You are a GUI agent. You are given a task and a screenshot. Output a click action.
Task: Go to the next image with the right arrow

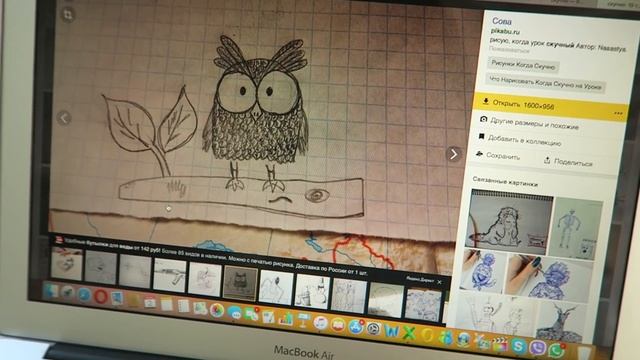point(453,154)
